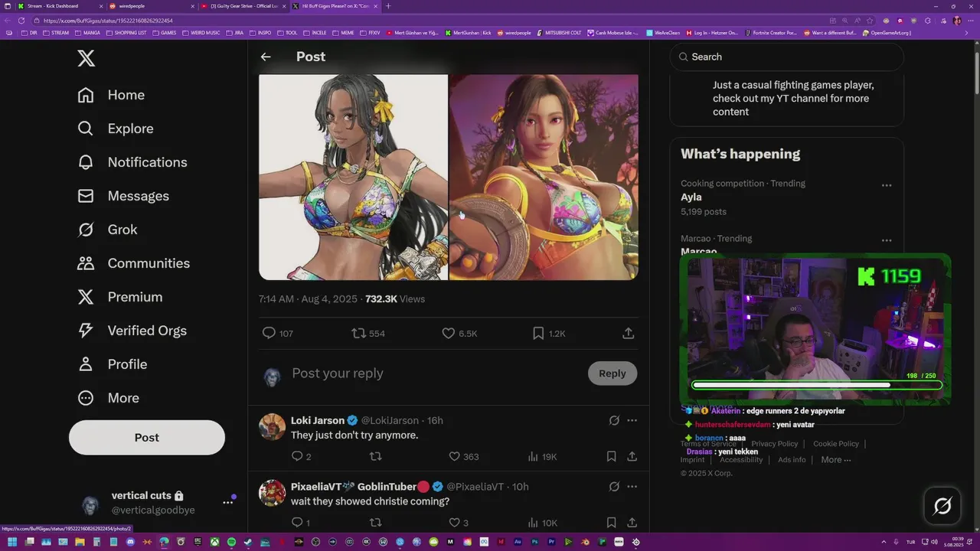Open more options on PixaeliaVT's reply

click(632, 487)
